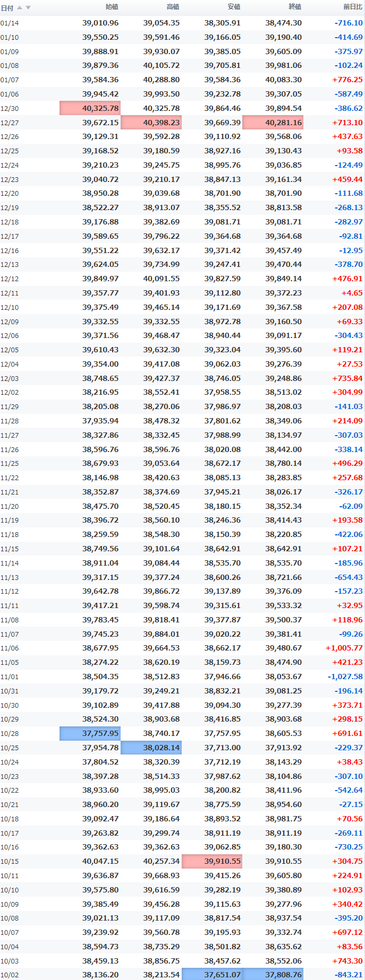Click the change value -716.10
The width and height of the screenshot is (365, 980).
point(349,23)
